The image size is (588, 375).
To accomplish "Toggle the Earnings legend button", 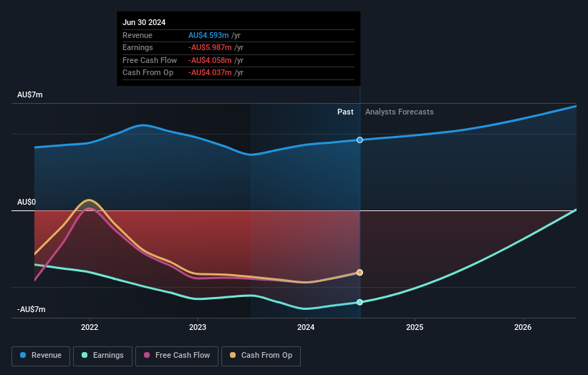I will coord(102,356).
